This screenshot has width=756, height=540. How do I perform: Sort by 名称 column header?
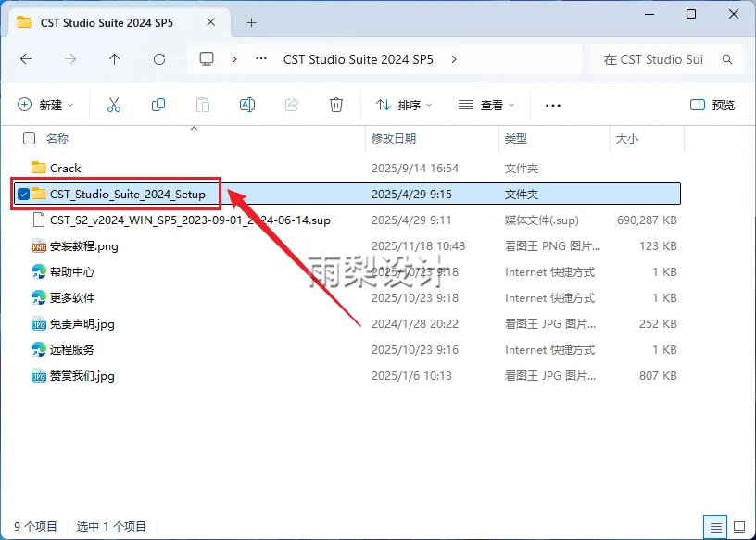click(x=57, y=139)
